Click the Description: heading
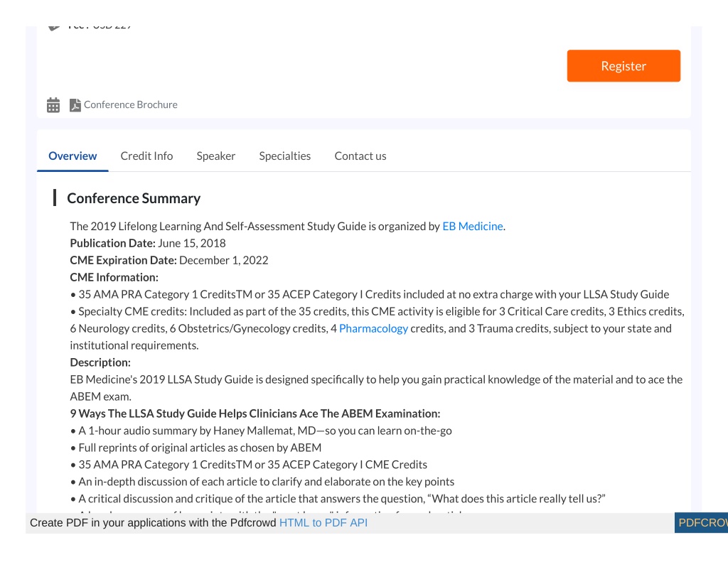The image size is (728, 562). (100, 362)
